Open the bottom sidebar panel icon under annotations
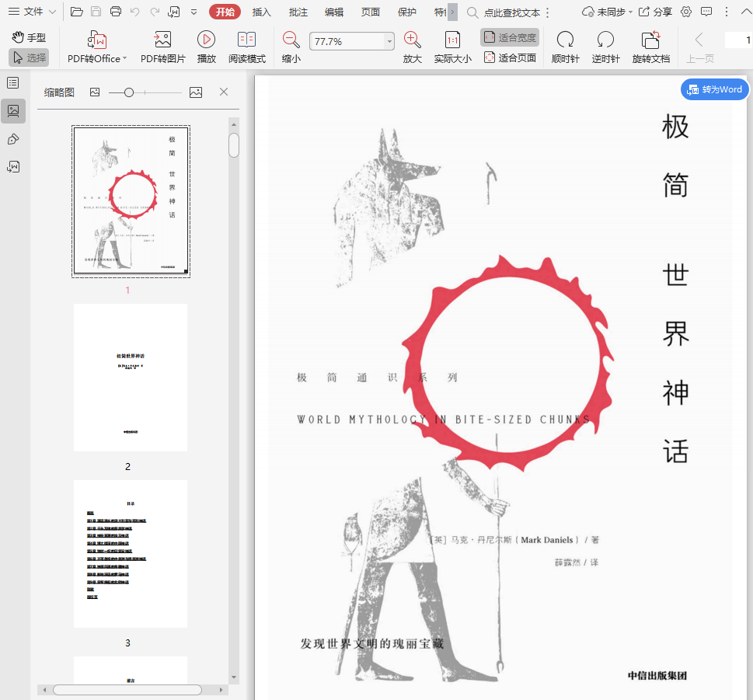Image resolution: width=753 pixels, height=700 pixels. click(13, 167)
